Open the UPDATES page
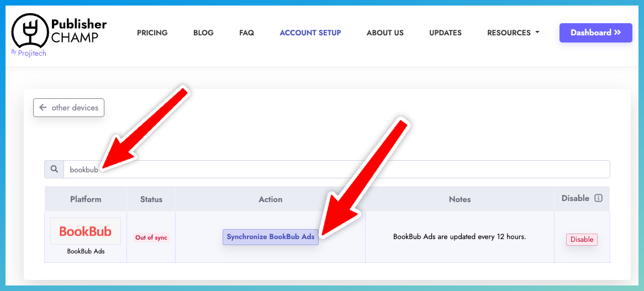644x291 pixels. pyautogui.click(x=445, y=33)
